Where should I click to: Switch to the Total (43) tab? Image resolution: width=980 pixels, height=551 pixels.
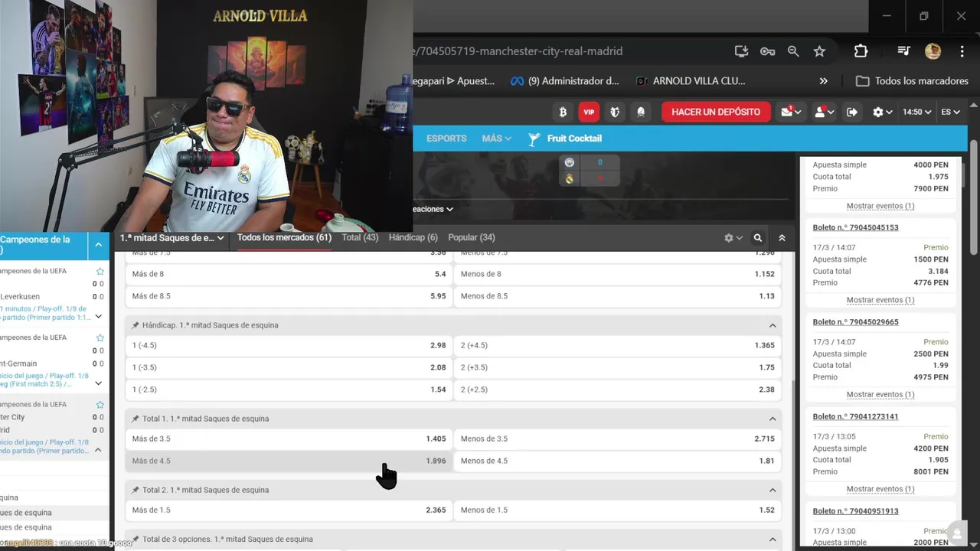[360, 237]
